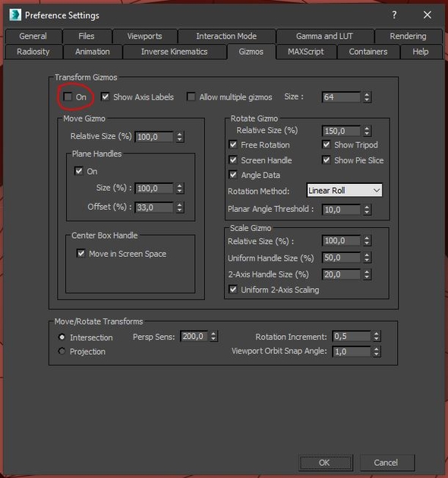Uncheck Move in Screen Space
The height and width of the screenshot is (478, 448).
(x=81, y=253)
